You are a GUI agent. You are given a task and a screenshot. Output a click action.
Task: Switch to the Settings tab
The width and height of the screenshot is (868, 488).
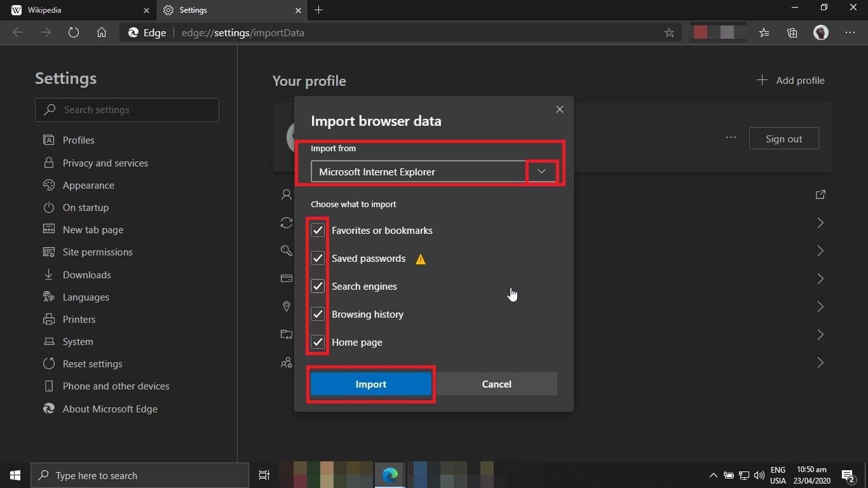231,10
